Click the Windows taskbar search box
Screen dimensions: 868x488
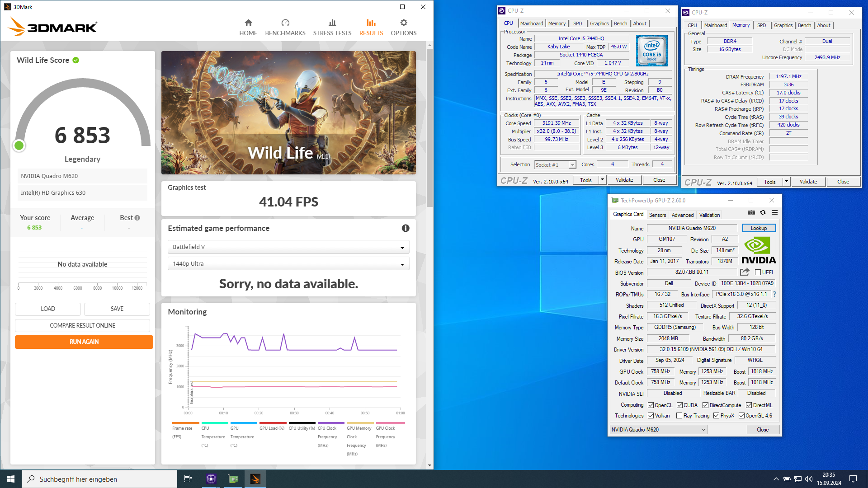99,479
